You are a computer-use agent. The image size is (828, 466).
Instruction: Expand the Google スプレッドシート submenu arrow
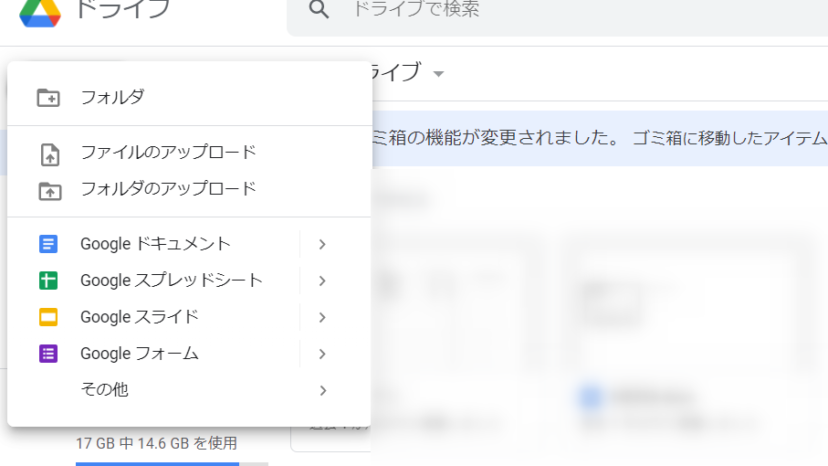[x=322, y=281]
